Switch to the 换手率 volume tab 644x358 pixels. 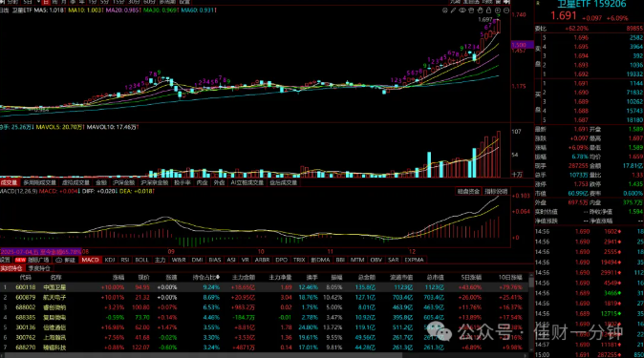coord(182,182)
